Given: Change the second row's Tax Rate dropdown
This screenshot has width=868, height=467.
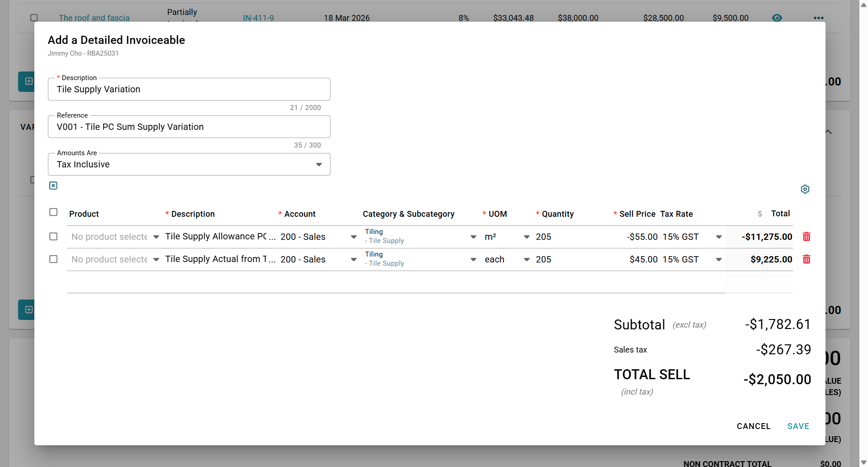Looking at the screenshot, I should (718, 259).
